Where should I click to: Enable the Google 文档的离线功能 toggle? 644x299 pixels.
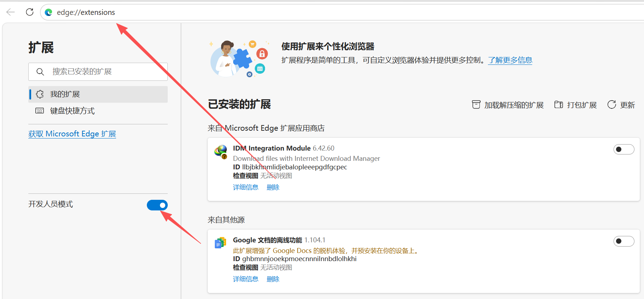pyautogui.click(x=623, y=241)
